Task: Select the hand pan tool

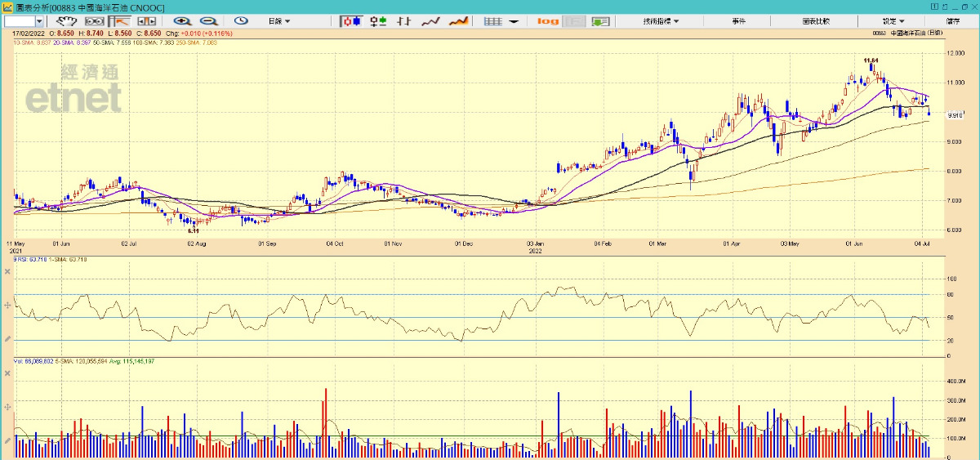Action: 66,21
